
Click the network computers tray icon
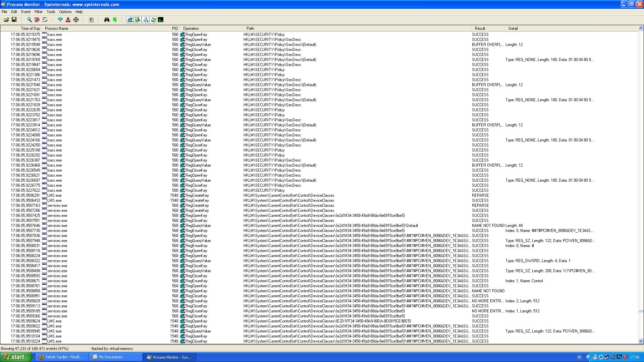coord(606,357)
